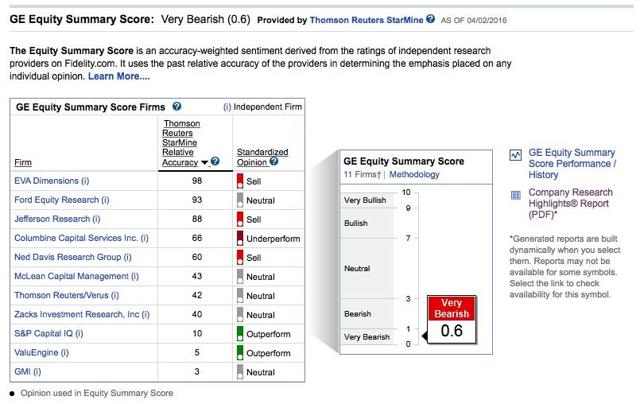Click accuracy value 88 for Jefferson Research
Viewport: 640px width, 404px height.
coord(197,219)
